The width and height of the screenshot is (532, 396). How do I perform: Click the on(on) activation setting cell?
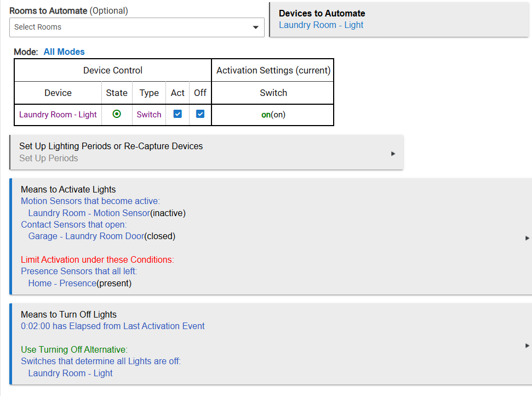273,115
